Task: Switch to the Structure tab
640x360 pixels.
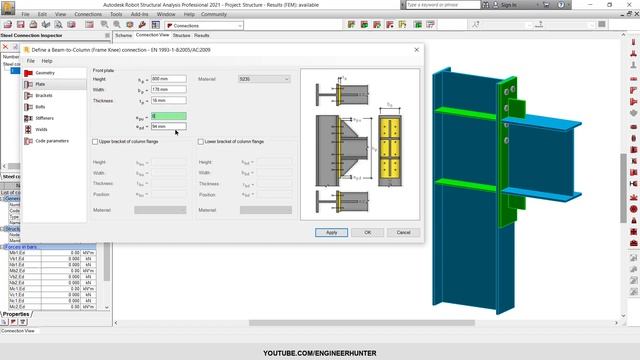Action: [x=182, y=36]
